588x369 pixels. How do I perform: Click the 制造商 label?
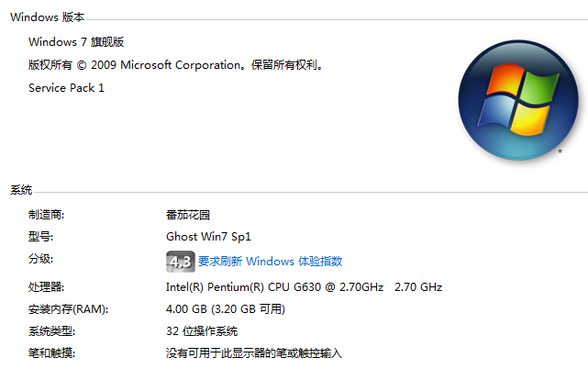point(47,215)
